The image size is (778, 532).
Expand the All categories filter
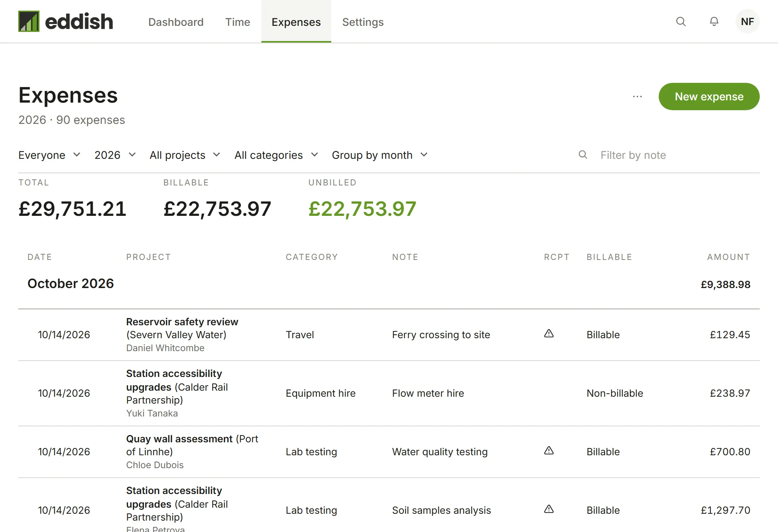coord(276,155)
